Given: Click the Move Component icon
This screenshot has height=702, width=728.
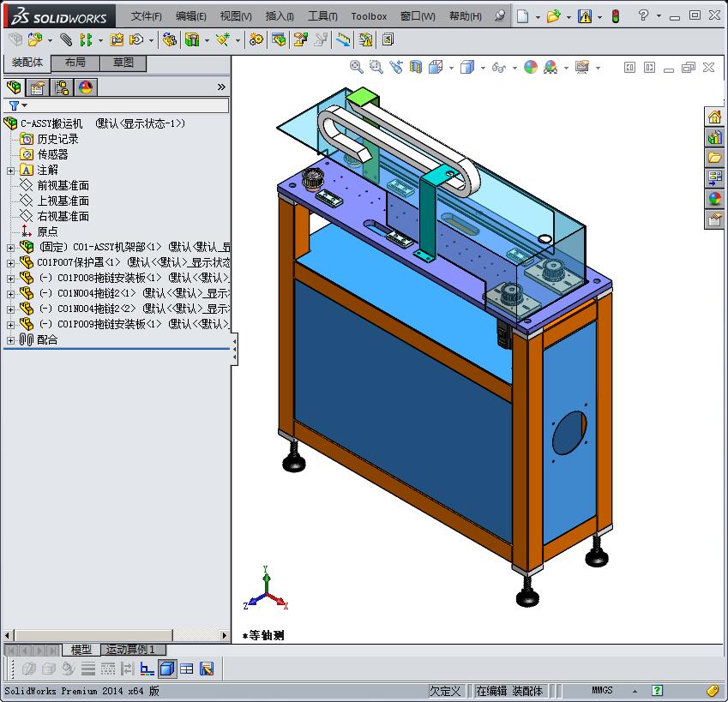Looking at the screenshot, I should coord(136,40).
